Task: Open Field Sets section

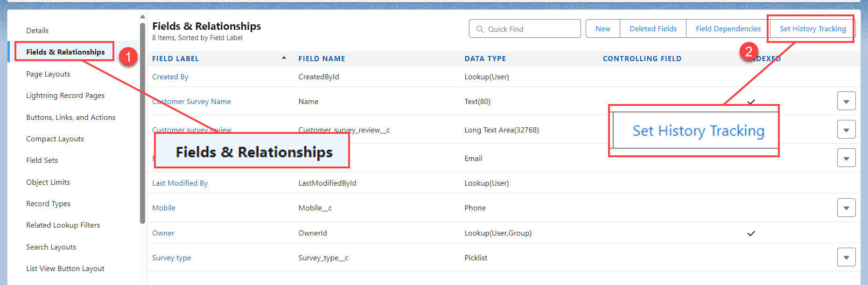Action: click(42, 160)
